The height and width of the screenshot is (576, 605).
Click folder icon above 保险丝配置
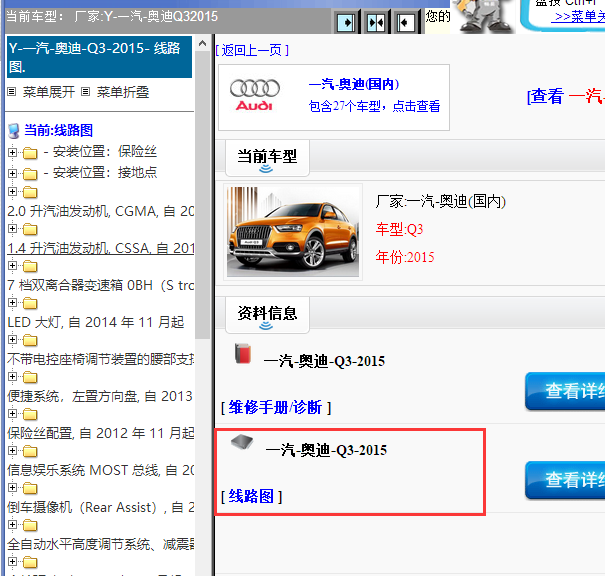[x=30, y=414]
